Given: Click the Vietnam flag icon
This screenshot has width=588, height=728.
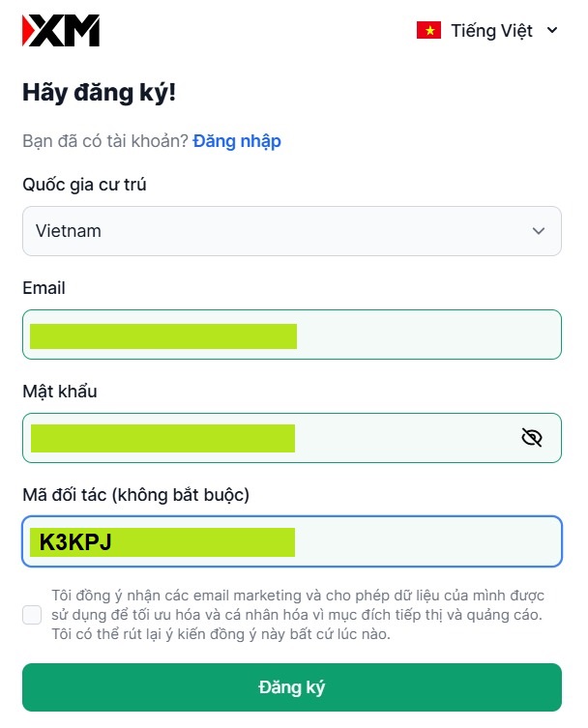Looking at the screenshot, I should [x=428, y=31].
